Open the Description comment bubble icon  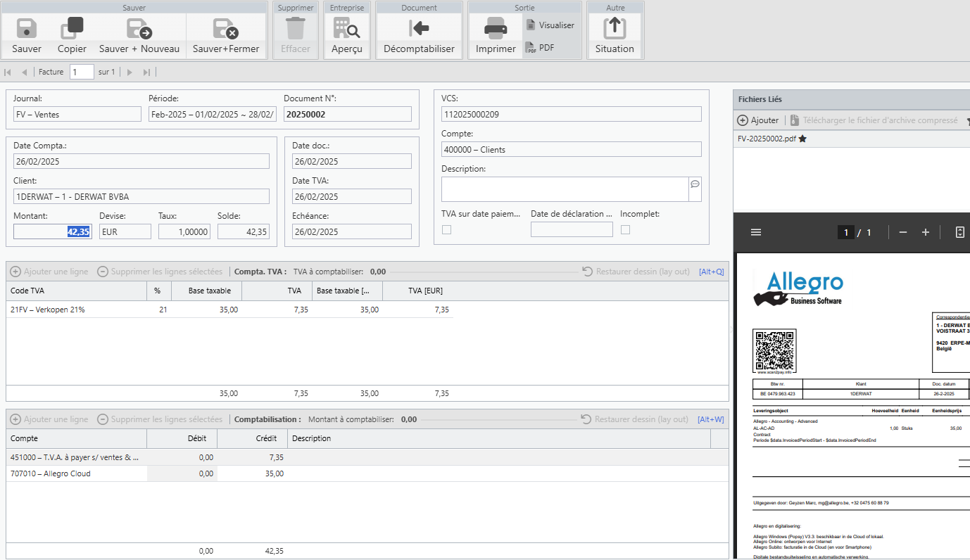[x=695, y=184]
